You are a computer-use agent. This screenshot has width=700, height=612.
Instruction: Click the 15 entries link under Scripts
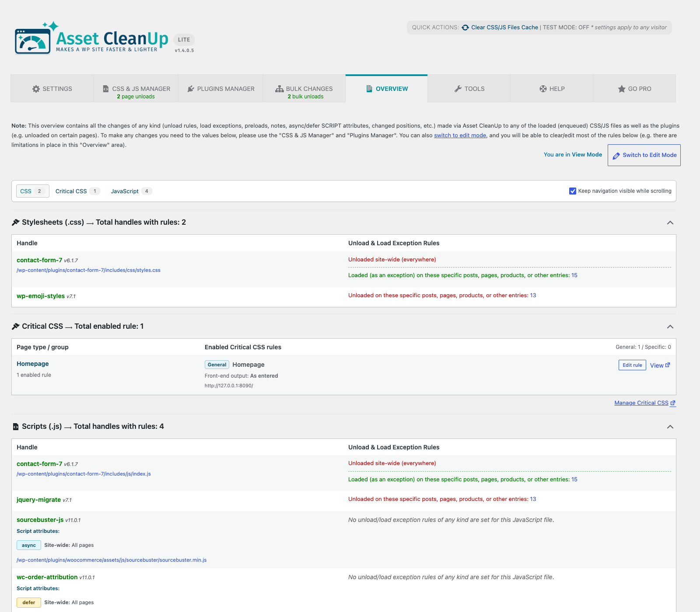(574, 480)
